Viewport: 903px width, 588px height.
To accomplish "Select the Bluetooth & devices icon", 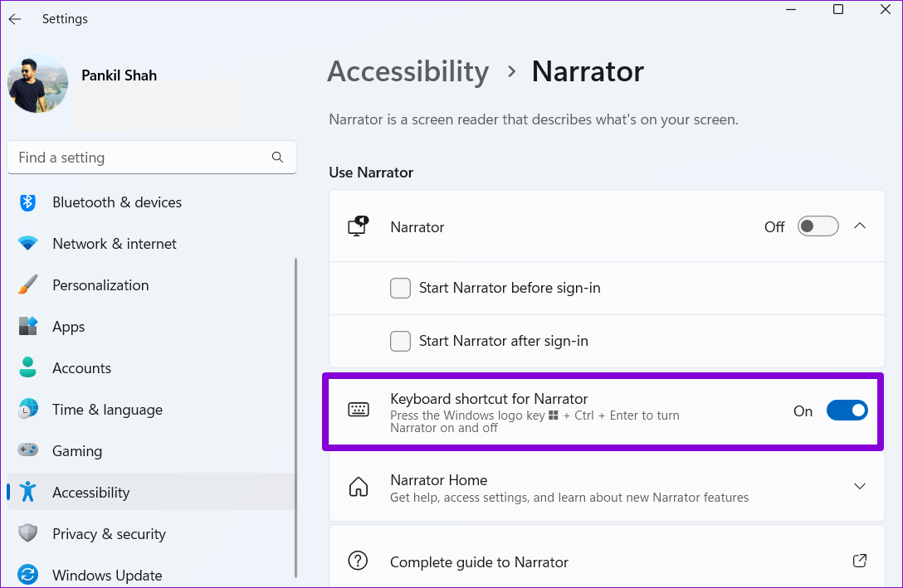I will click(x=28, y=202).
